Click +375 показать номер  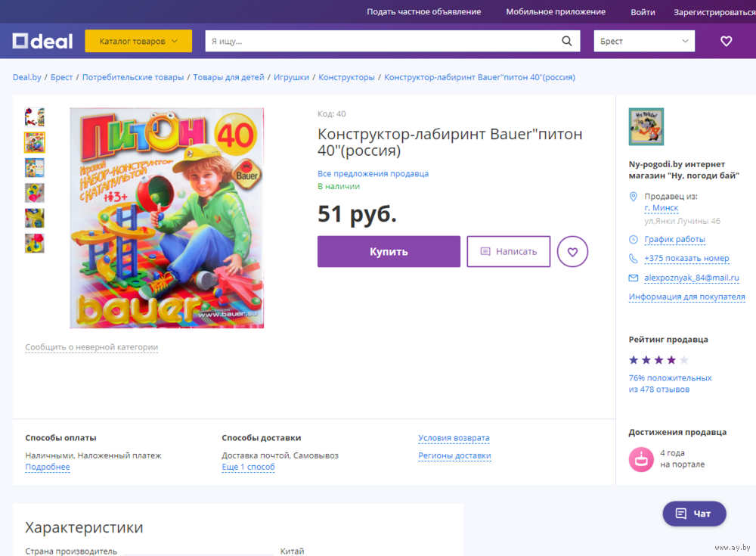[x=686, y=258]
